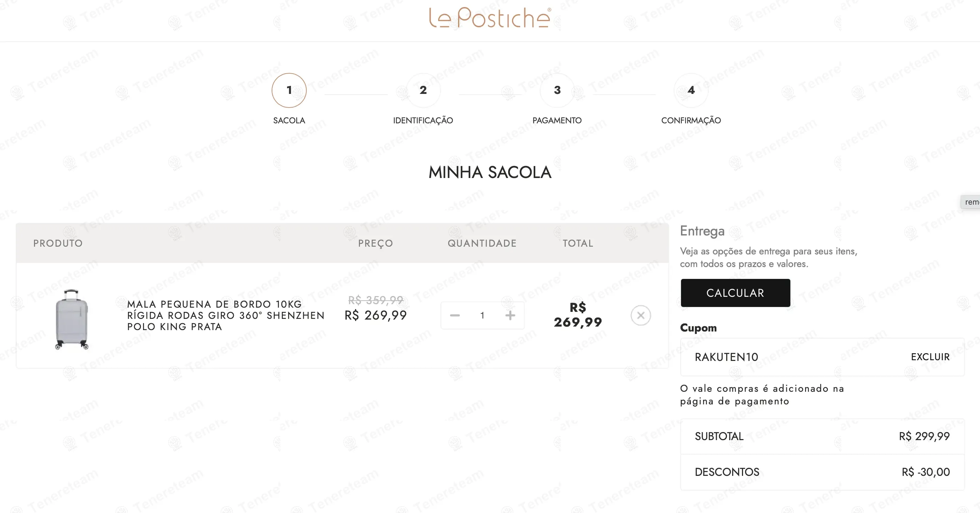Decrease quantity with the minus icon

pos(455,315)
